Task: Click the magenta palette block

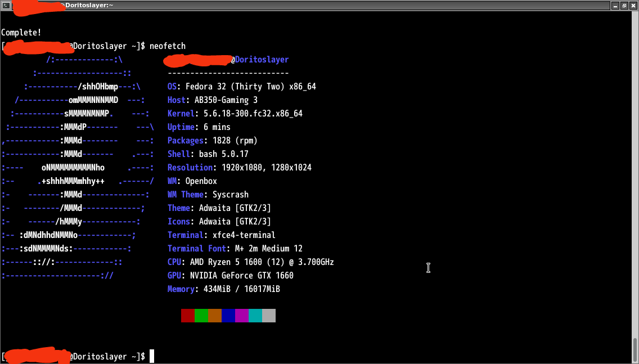Action: pos(241,316)
